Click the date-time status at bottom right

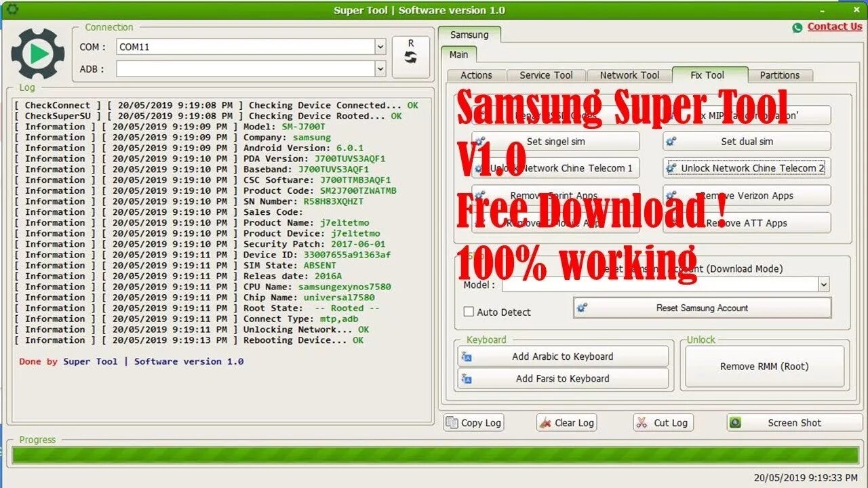pos(806,478)
